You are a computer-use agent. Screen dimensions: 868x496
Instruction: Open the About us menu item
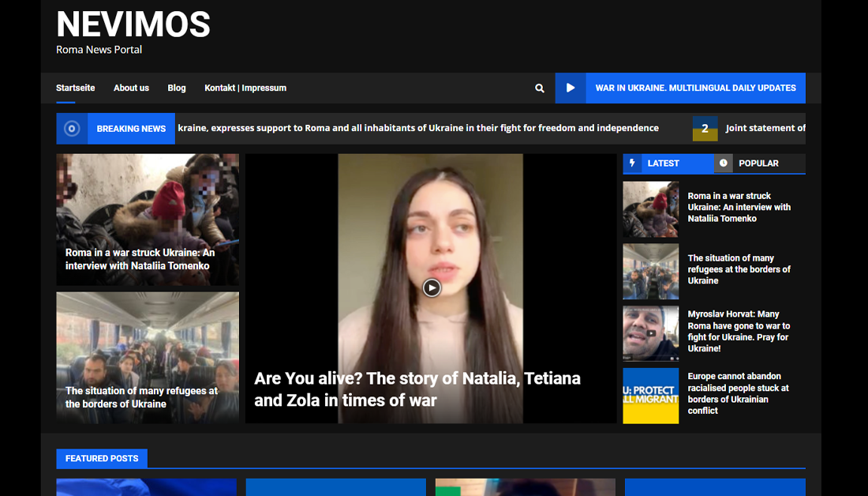pos(131,88)
